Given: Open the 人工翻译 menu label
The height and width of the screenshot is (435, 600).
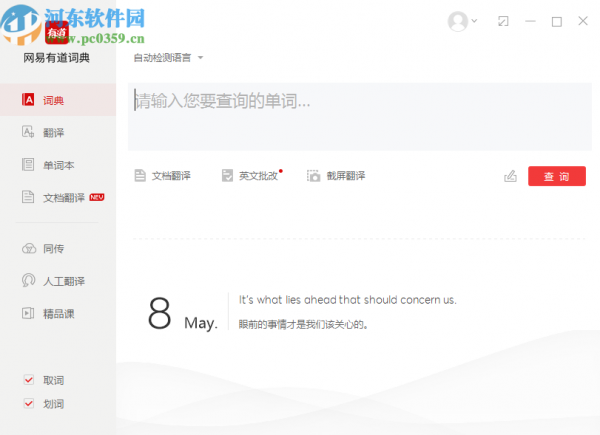Looking at the screenshot, I should 64,281.
